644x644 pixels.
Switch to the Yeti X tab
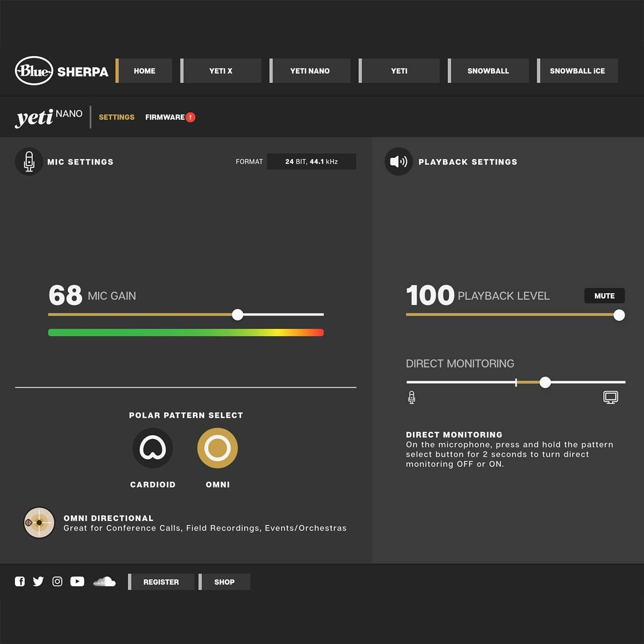click(x=221, y=71)
